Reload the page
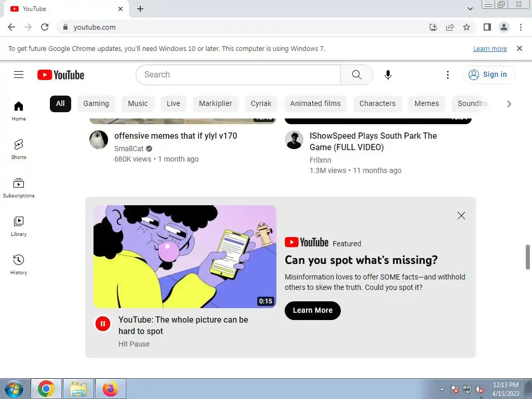532x399 pixels. [45, 27]
